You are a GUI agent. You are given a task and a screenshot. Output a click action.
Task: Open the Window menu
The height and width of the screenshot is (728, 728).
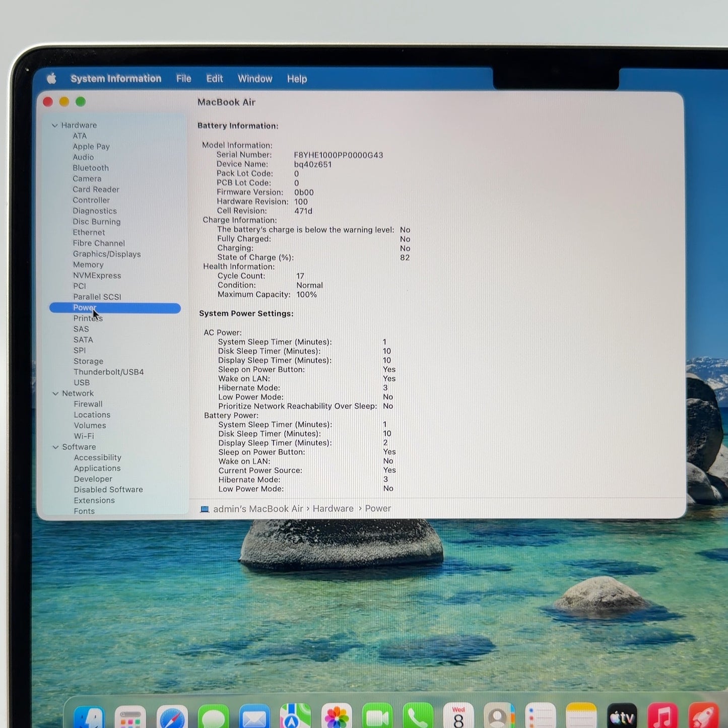coord(255,79)
